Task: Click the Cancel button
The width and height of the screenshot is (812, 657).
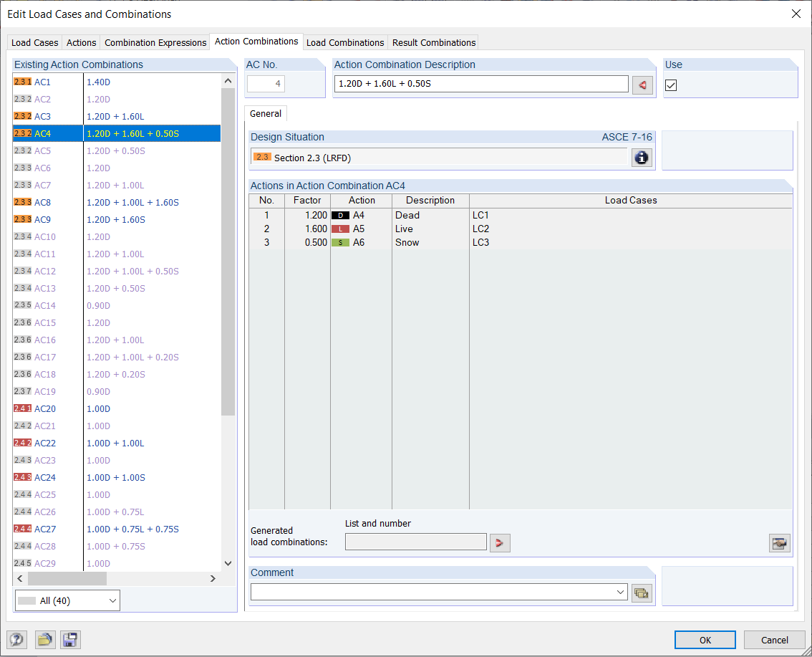Action: click(x=774, y=640)
